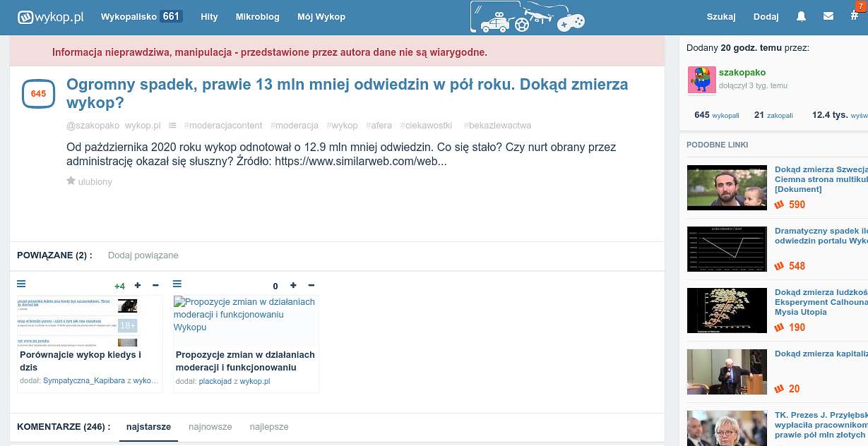Open the #afera tag
Screen dimensions: 868x446
(379, 126)
